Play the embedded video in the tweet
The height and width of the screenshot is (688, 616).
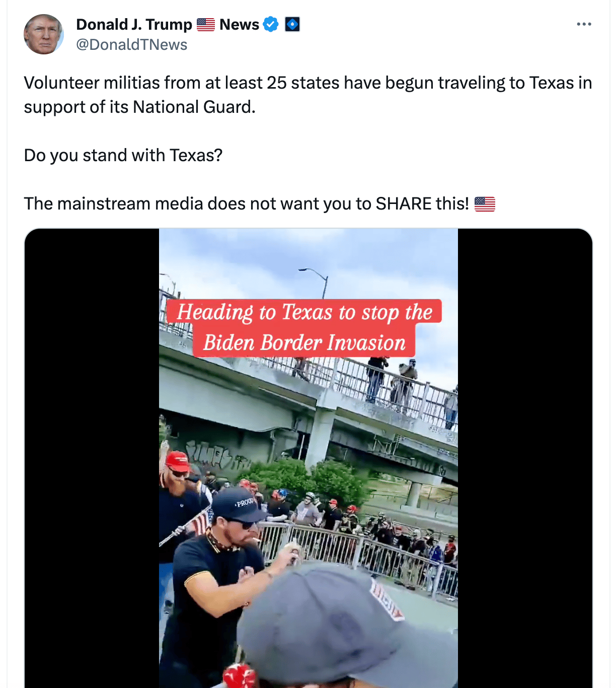[309, 458]
